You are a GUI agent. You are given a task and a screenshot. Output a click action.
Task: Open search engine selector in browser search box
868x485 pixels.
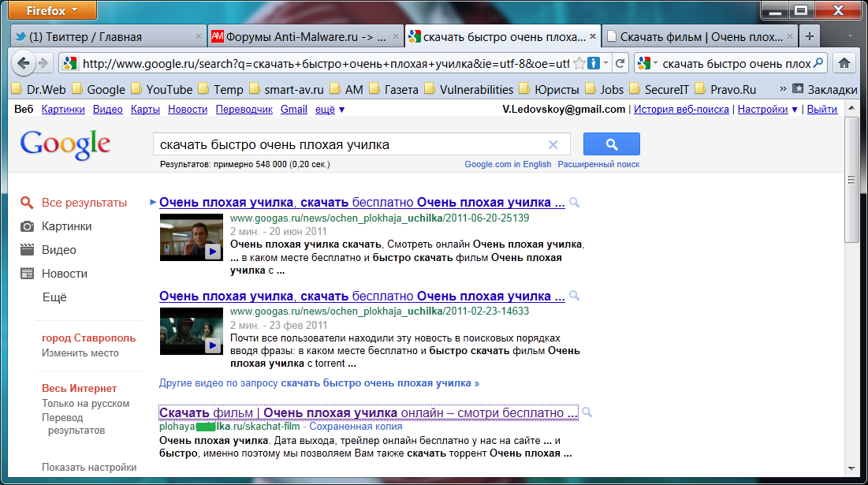point(646,64)
